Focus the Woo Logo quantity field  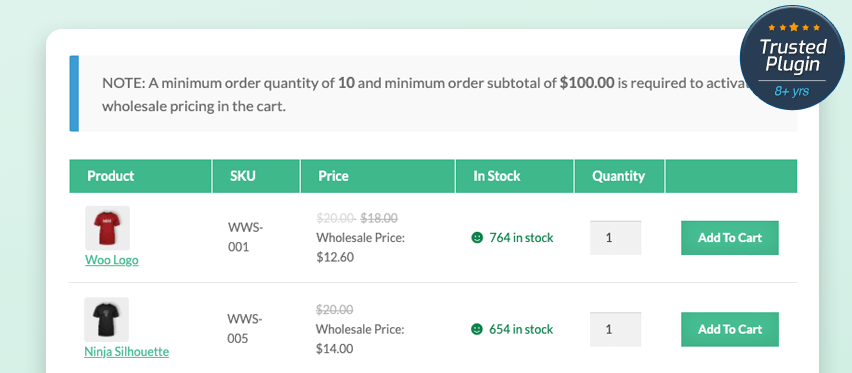point(616,238)
